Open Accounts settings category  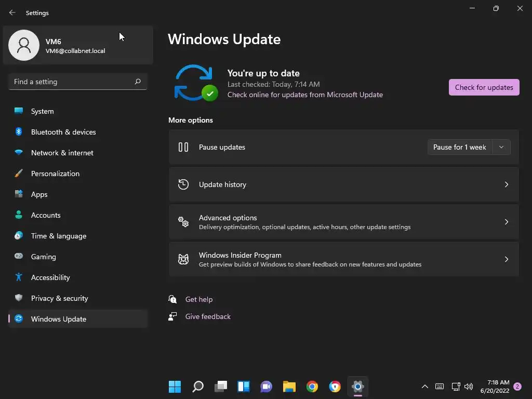(78, 215)
